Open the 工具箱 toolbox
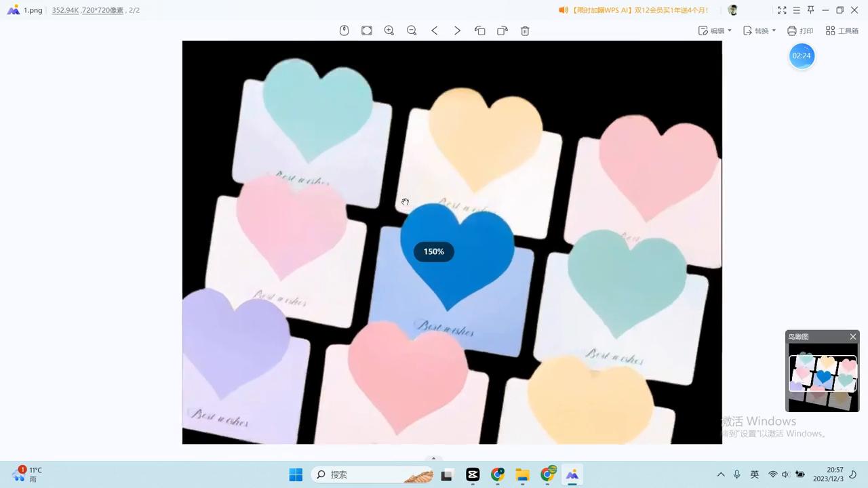The height and width of the screenshot is (488, 868). click(842, 30)
